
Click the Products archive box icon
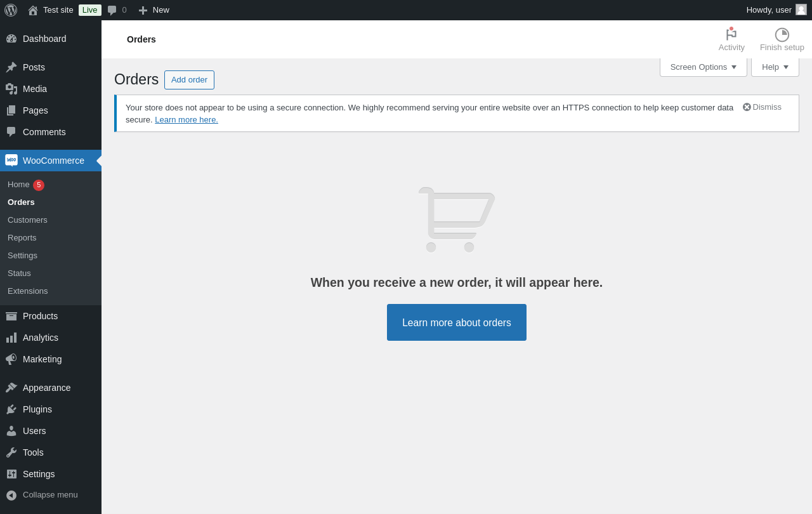[x=11, y=316]
